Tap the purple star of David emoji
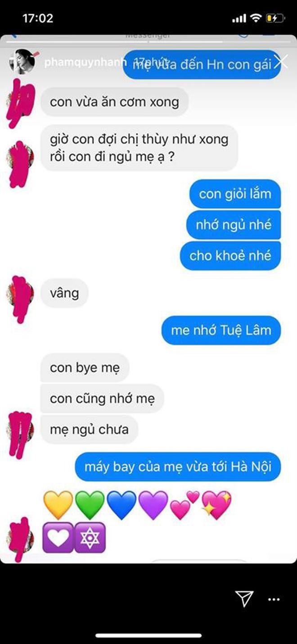 (90, 538)
